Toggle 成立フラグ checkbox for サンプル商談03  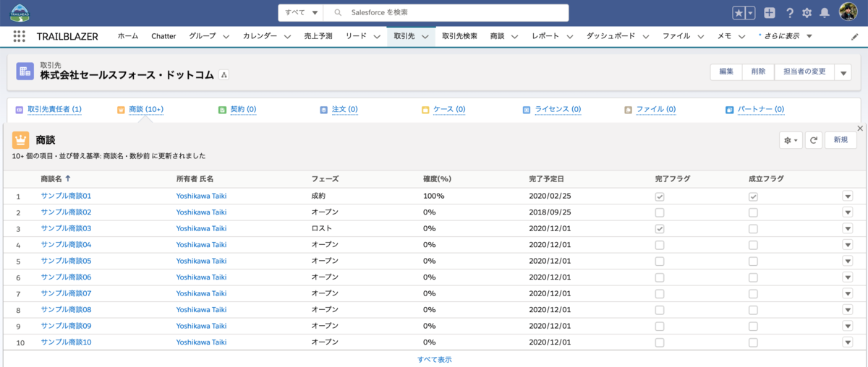753,228
